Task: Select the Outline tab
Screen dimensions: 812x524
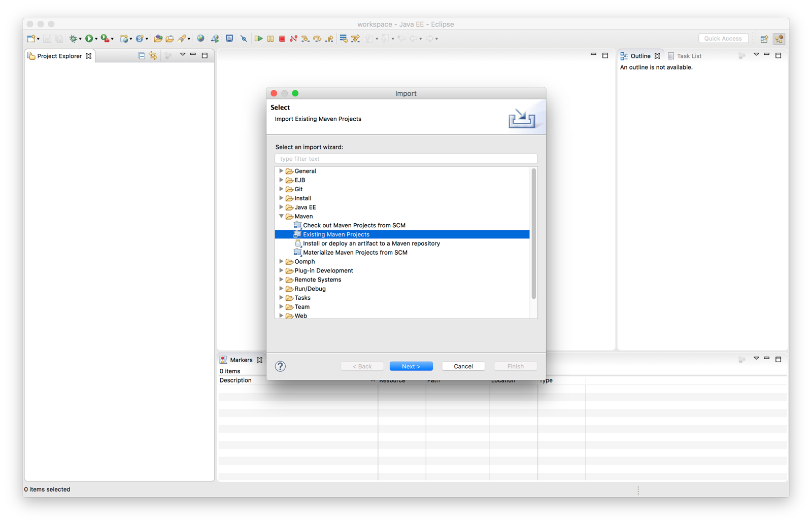Action: [x=640, y=56]
